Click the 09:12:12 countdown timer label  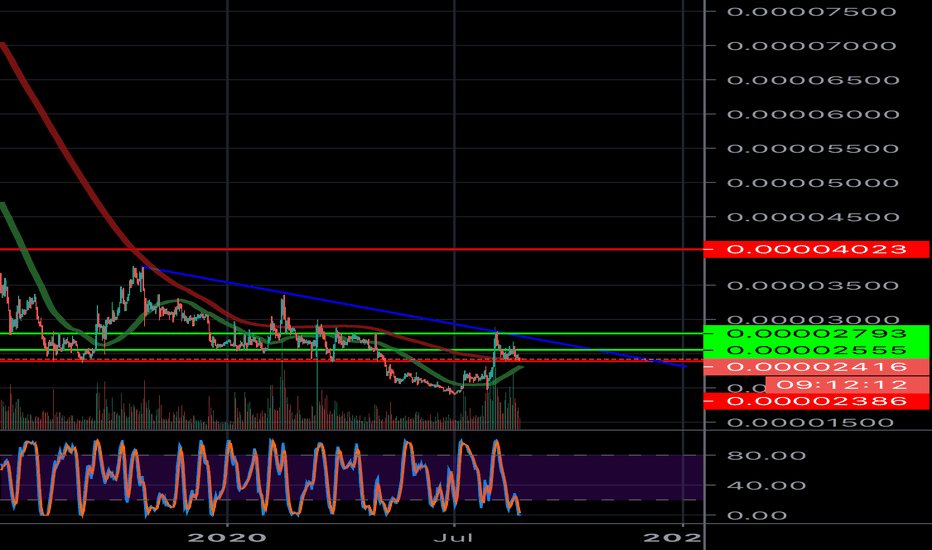coord(847,385)
